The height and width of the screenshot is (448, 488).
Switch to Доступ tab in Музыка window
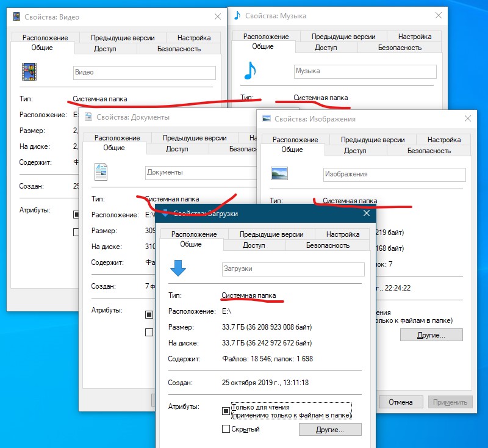[326, 48]
